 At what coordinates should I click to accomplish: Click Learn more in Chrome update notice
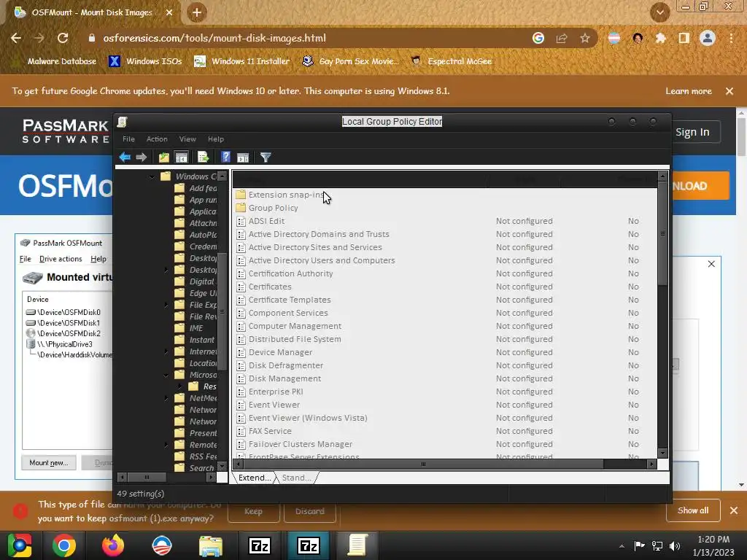[689, 91]
